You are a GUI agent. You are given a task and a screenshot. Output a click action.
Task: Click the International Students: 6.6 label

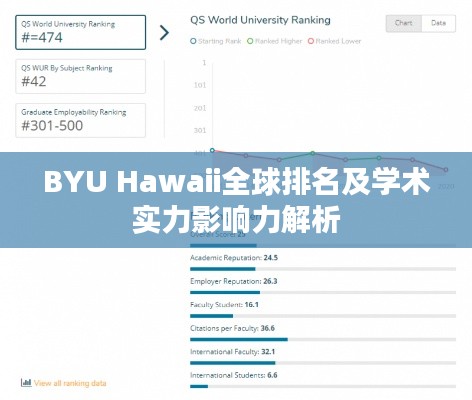click(233, 375)
